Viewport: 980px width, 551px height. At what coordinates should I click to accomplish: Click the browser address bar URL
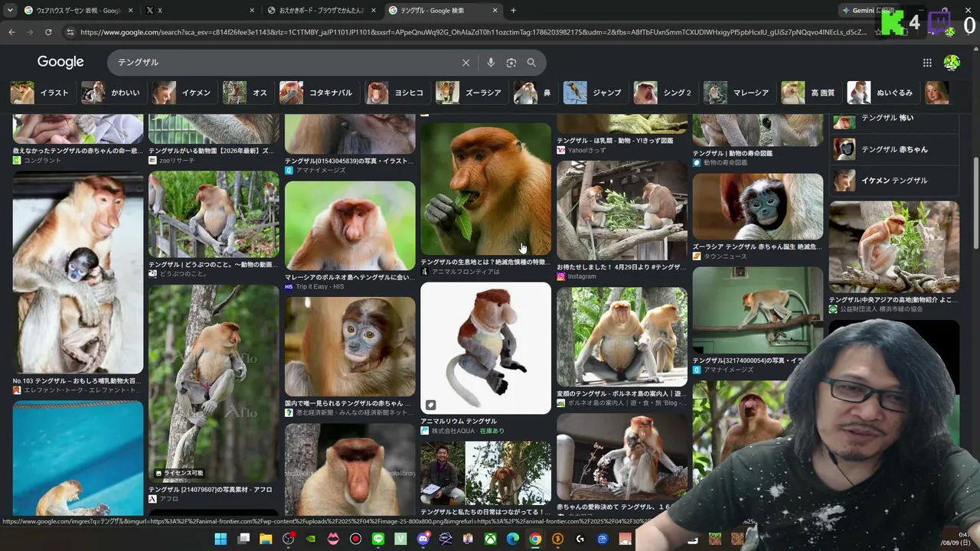(x=473, y=32)
